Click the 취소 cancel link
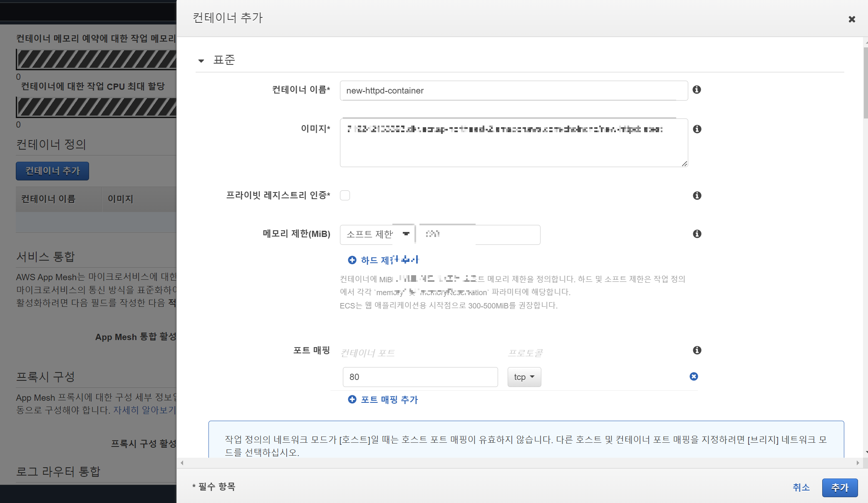 (801, 487)
